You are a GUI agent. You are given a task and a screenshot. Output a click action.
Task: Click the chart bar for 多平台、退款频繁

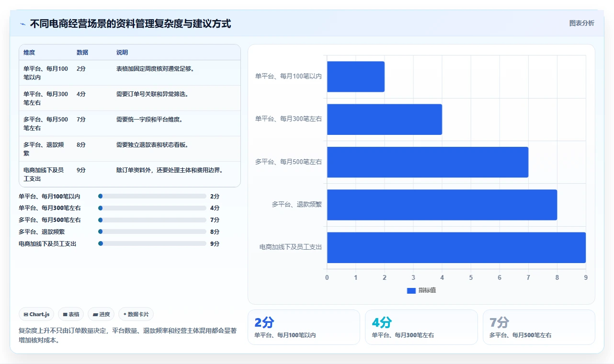tap(442, 205)
